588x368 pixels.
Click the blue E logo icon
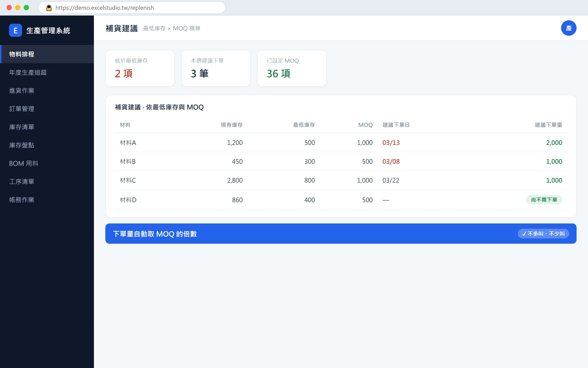coord(15,30)
